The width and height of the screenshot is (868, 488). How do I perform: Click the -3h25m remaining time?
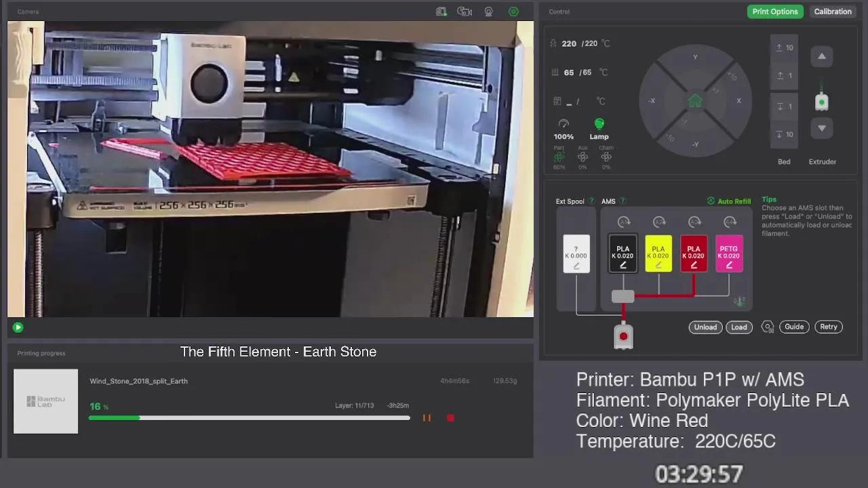point(398,406)
